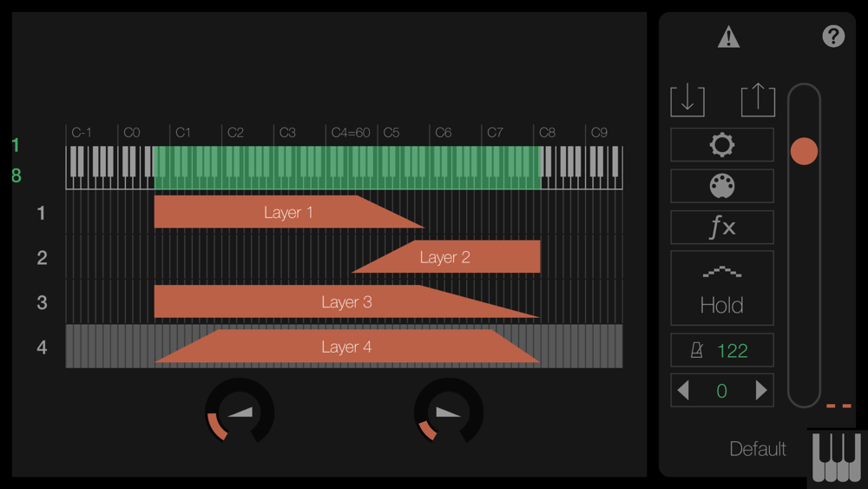Open the fx effects panel
The height and width of the screenshot is (489, 868).
722,227
